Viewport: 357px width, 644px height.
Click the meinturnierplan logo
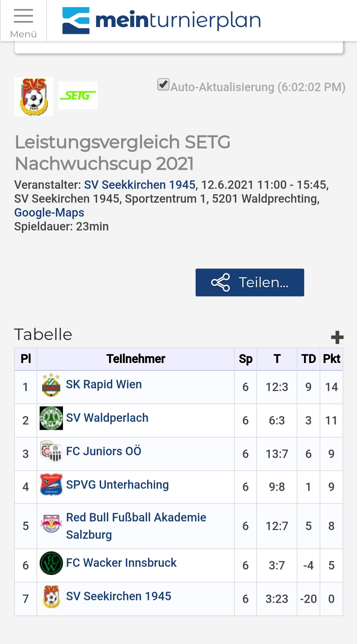(161, 21)
